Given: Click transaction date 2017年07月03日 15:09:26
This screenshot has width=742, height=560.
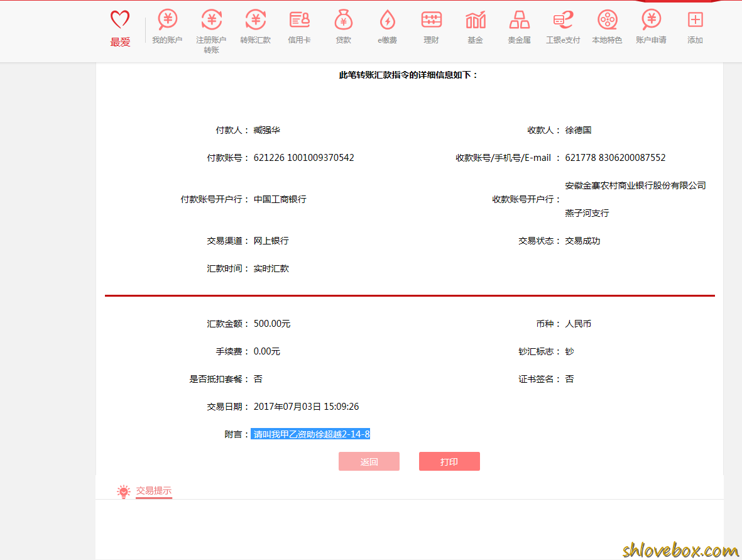Looking at the screenshot, I should pyautogui.click(x=306, y=407).
